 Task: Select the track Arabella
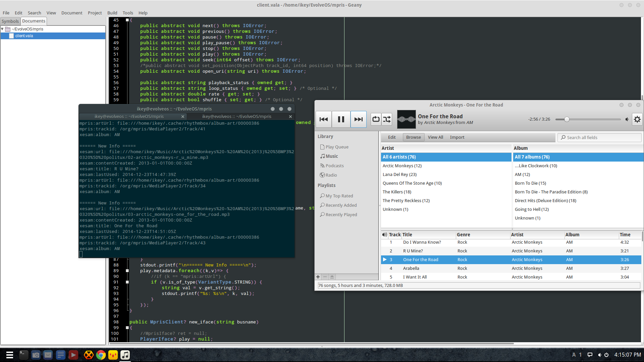point(511,268)
